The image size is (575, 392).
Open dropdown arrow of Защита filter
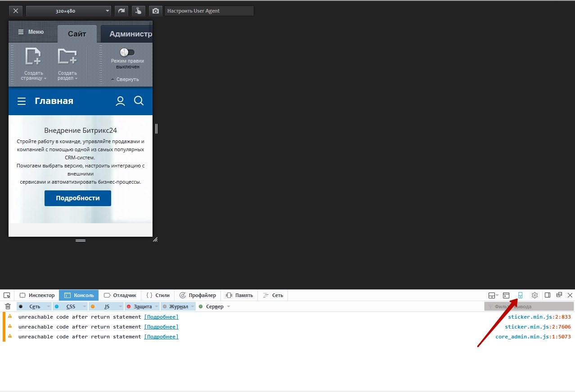click(157, 306)
